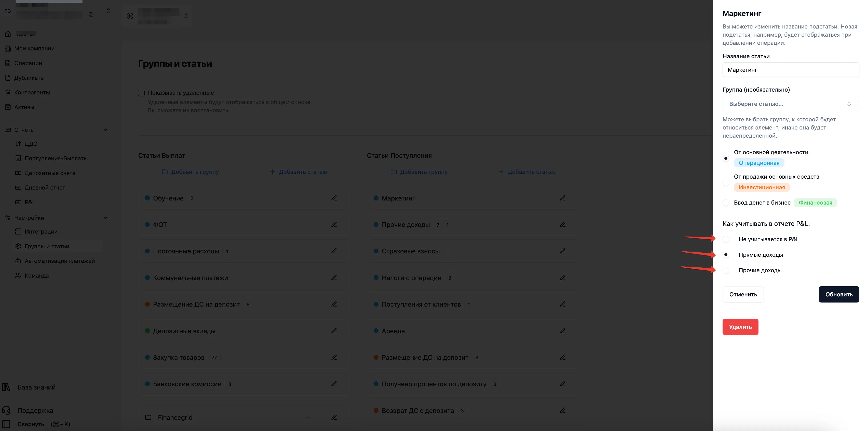Click the Инвестиционная badge
This screenshot has height=431, width=868.
click(762, 187)
